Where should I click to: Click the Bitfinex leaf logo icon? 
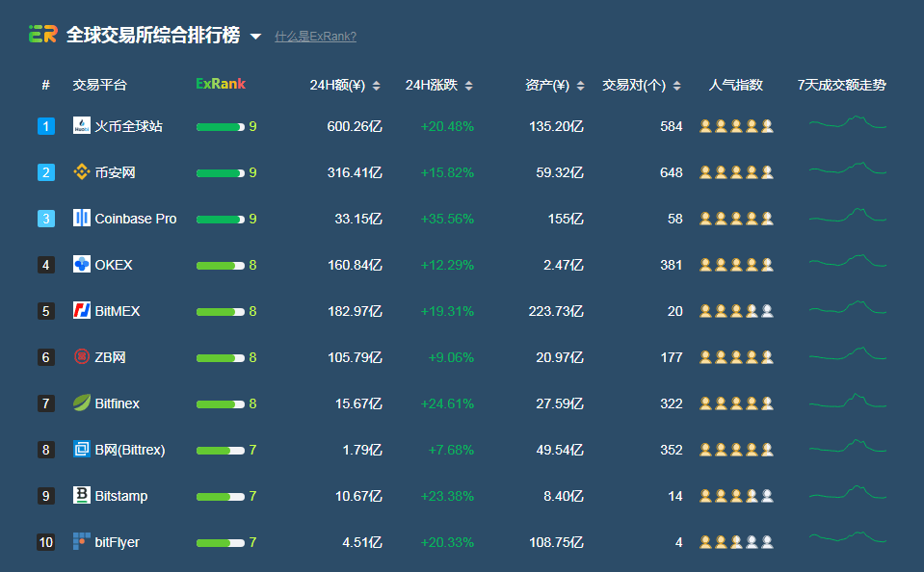pyautogui.click(x=82, y=403)
